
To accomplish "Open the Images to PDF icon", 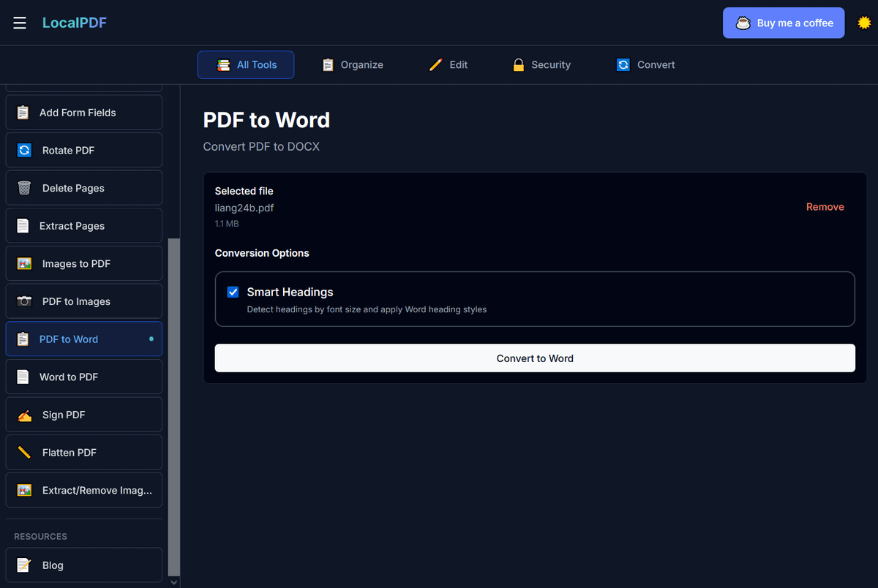I will [24, 264].
